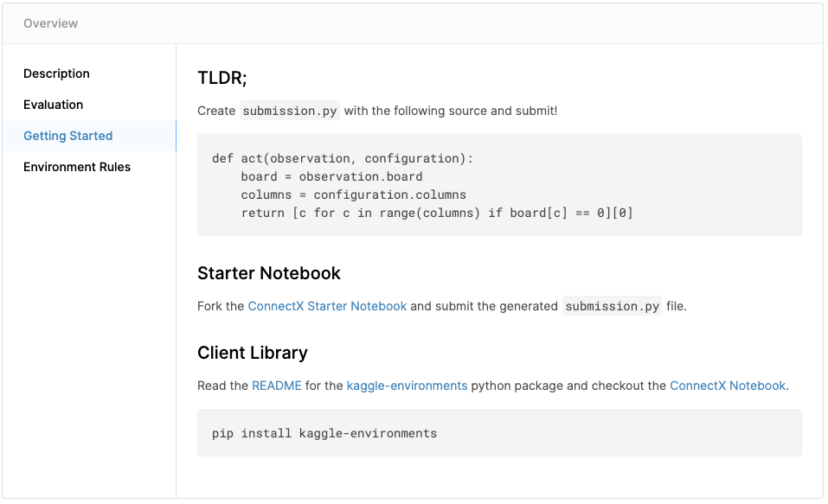Click the 'Fork the' text in Starter Notebook
Image resolution: width=828 pixels, height=504 pixels.
[221, 306]
